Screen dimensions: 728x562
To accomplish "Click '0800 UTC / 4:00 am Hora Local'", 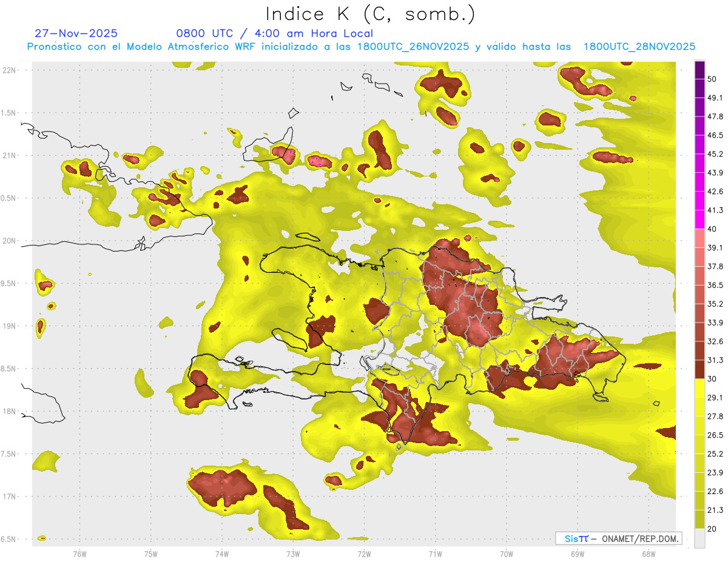I will pos(274,33).
